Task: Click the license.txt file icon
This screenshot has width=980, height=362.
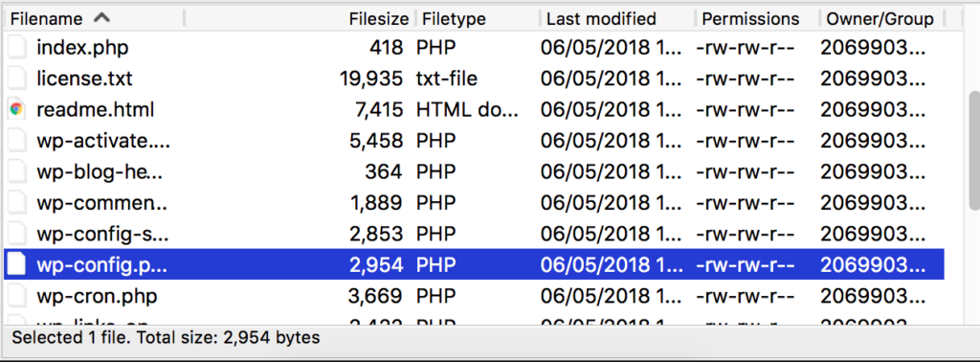Action: (17, 79)
